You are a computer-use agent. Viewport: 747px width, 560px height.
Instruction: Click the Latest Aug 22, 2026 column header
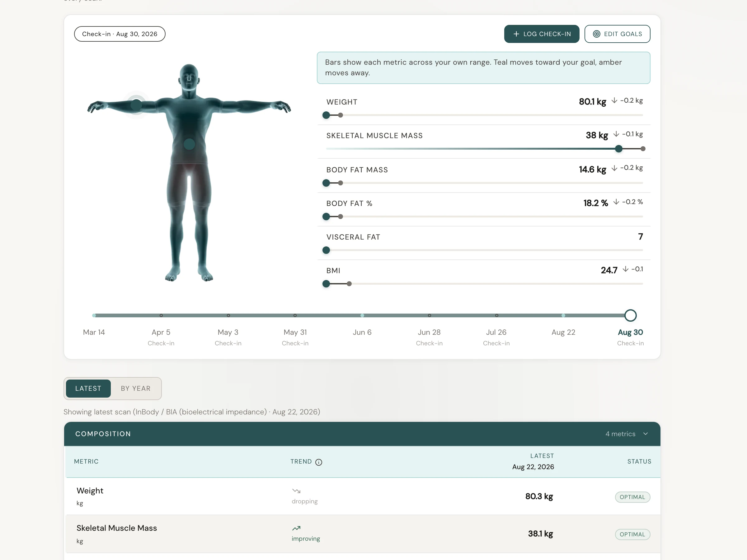pyautogui.click(x=533, y=461)
